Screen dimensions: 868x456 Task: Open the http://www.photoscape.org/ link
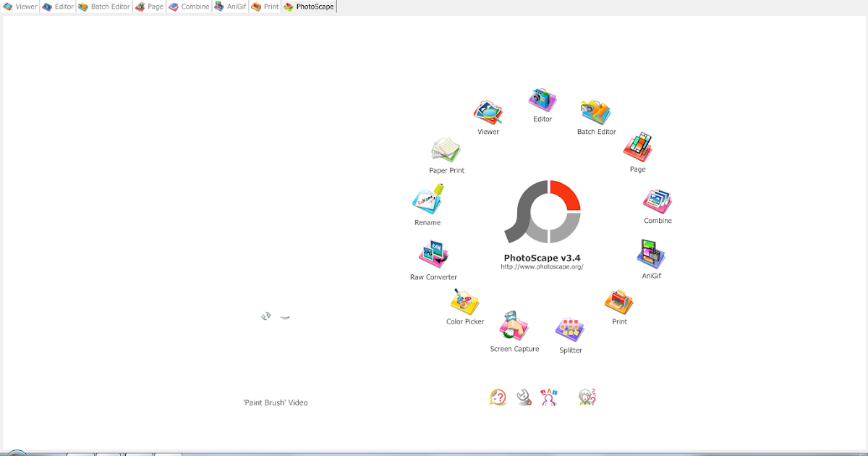pyautogui.click(x=542, y=267)
